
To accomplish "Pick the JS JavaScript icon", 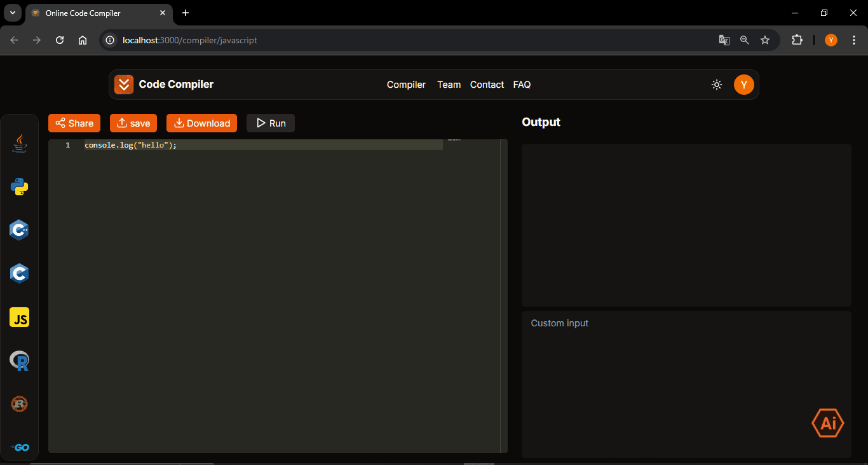I will click(20, 317).
